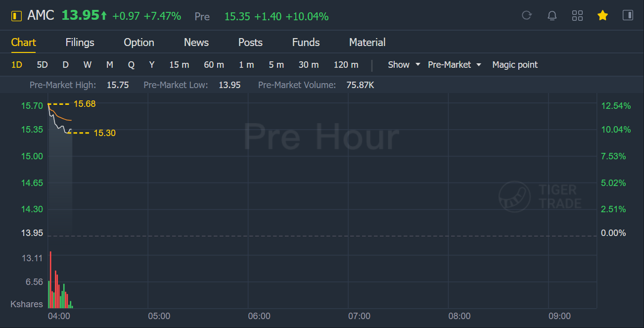The height and width of the screenshot is (328, 644).
Task: Open the grid layout icon
Action: tap(577, 16)
